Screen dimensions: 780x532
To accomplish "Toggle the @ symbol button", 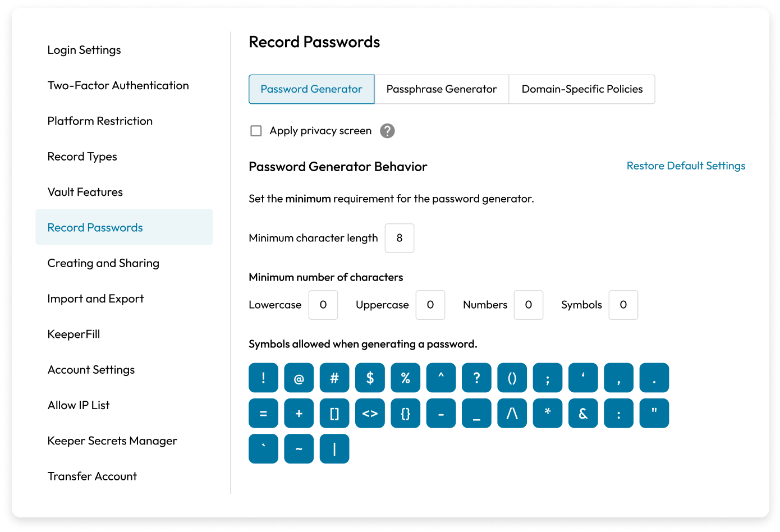I will pyautogui.click(x=299, y=378).
